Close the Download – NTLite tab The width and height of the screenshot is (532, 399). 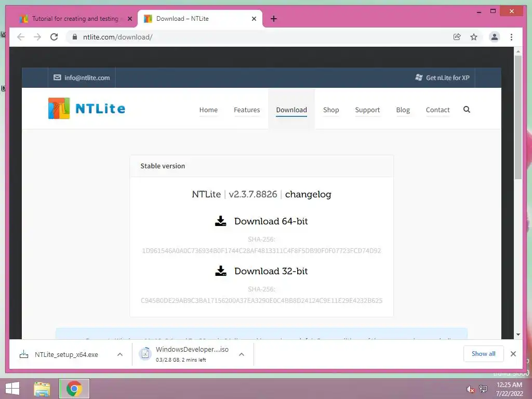tap(254, 19)
